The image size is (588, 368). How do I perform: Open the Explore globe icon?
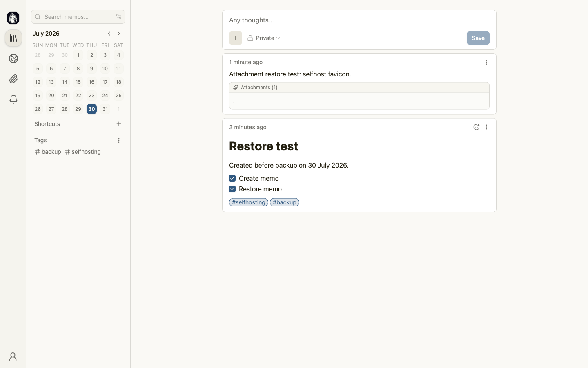click(13, 59)
